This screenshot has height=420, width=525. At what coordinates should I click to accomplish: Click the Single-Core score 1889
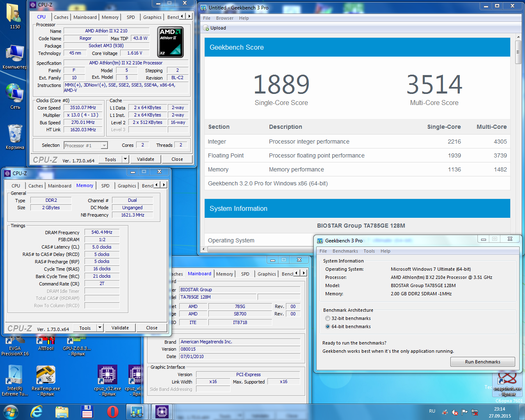point(281,84)
